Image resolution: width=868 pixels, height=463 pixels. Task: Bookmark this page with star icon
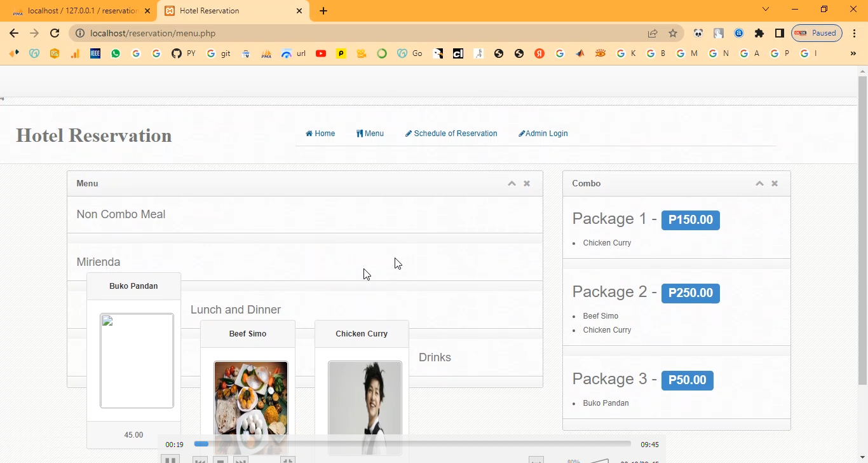tap(673, 33)
